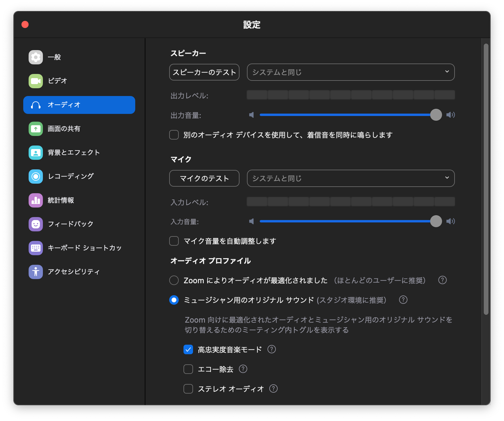Select the 背景とエフェクト icon
Screen dimensions: 504x421
35,152
